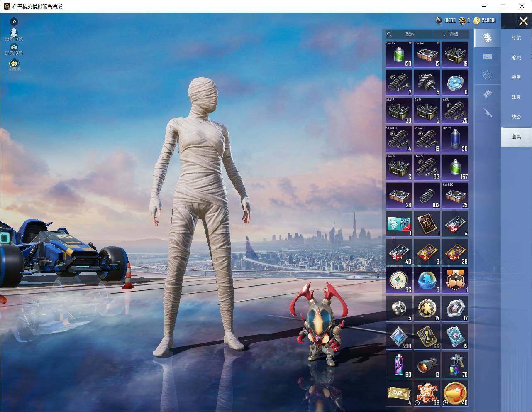Select blue diamond item with count 590
This screenshot has height=412, width=532.
[x=399, y=336]
